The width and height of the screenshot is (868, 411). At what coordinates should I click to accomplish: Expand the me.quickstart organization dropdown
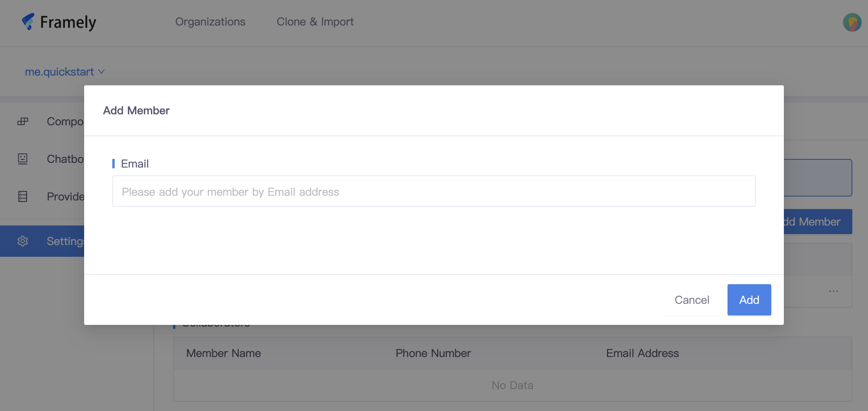pos(59,72)
